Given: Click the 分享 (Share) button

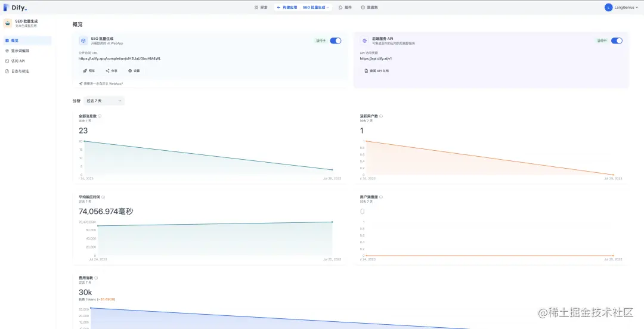Looking at the screenshot, I should (x=112, y=71).
